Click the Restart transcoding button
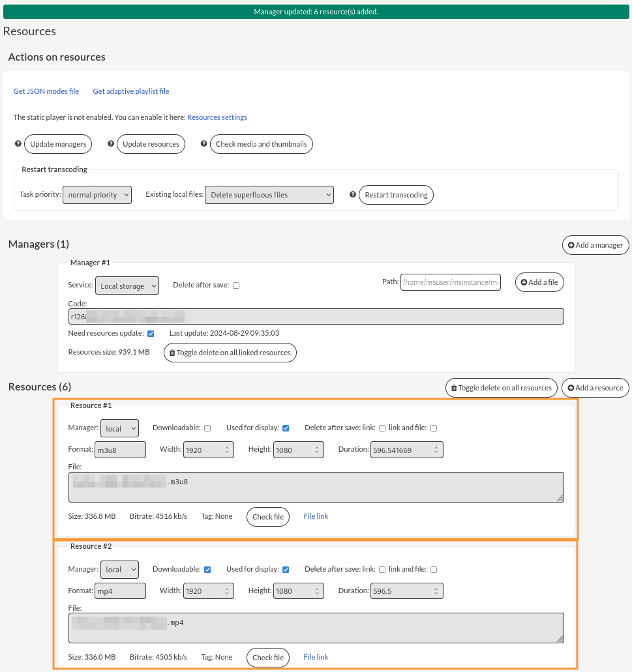The image size is (632, 672). pyautogui.click(x=396, y=195)
